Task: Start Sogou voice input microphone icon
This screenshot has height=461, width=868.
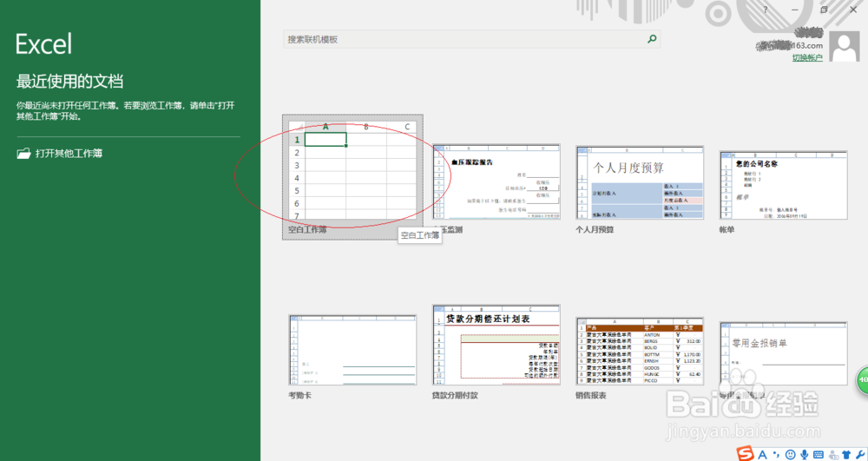Action: 805,454
